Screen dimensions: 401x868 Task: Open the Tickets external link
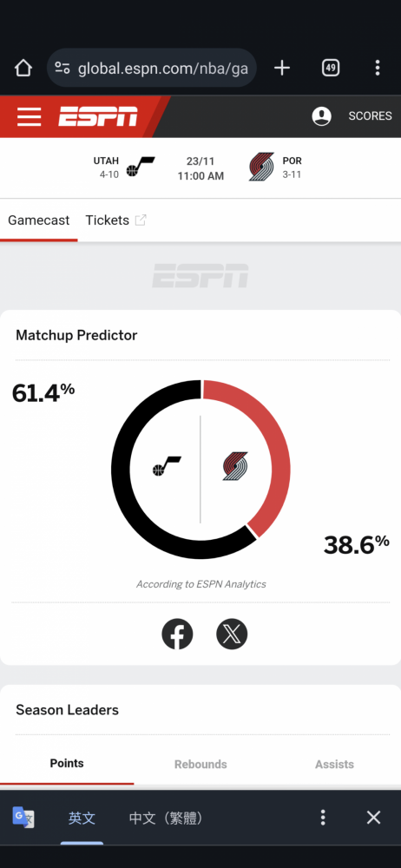coord(115,220)
